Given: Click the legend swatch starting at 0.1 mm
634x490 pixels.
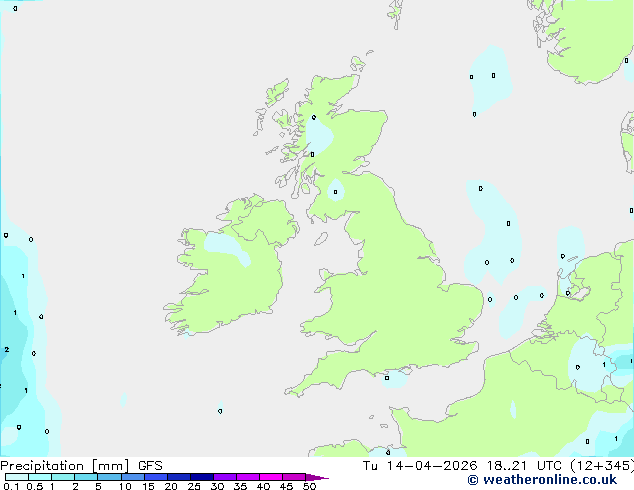Looking at the screenshot, I should [17, 477].
